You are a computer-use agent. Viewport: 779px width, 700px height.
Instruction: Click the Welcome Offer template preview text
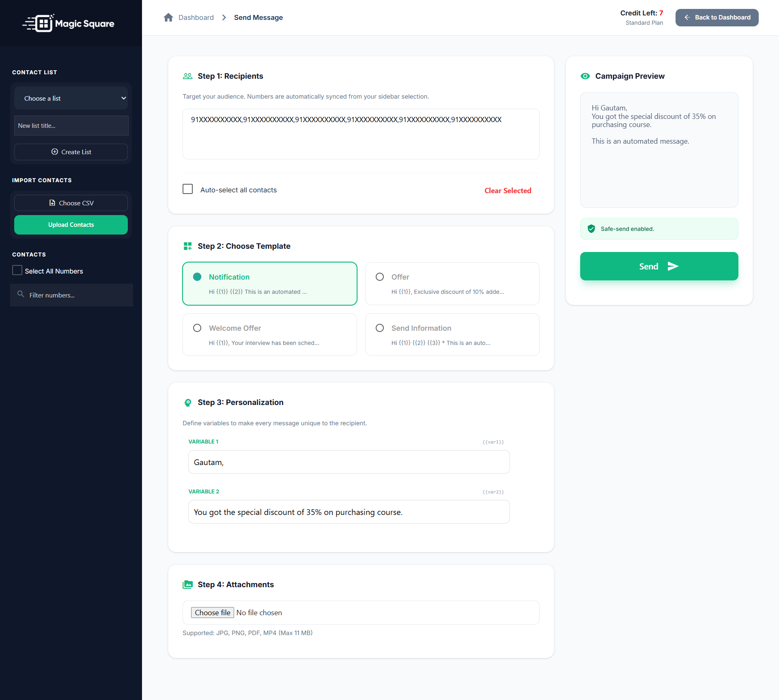[x=264, y=343]
